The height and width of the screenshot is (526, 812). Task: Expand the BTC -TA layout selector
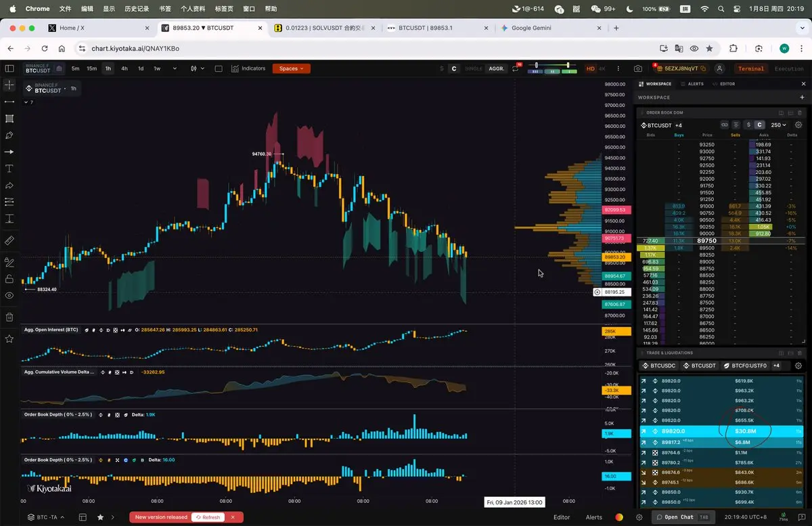(x=46, y=517)
